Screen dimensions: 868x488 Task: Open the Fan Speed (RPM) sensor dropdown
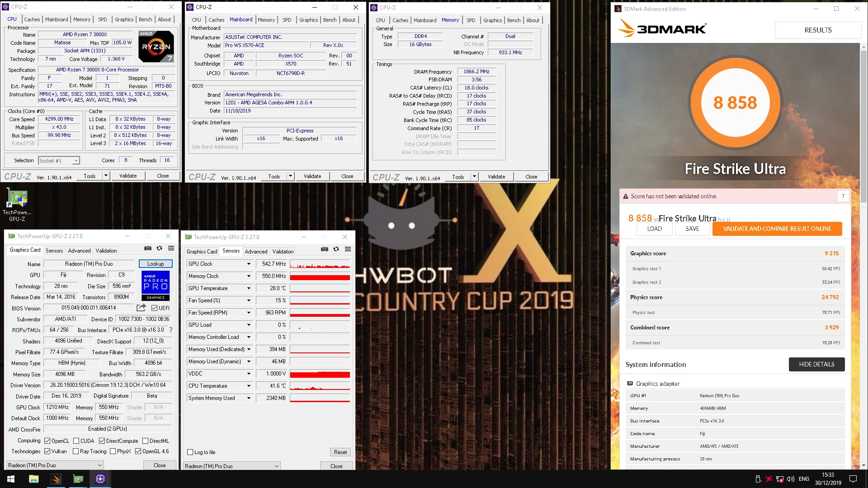249,313
